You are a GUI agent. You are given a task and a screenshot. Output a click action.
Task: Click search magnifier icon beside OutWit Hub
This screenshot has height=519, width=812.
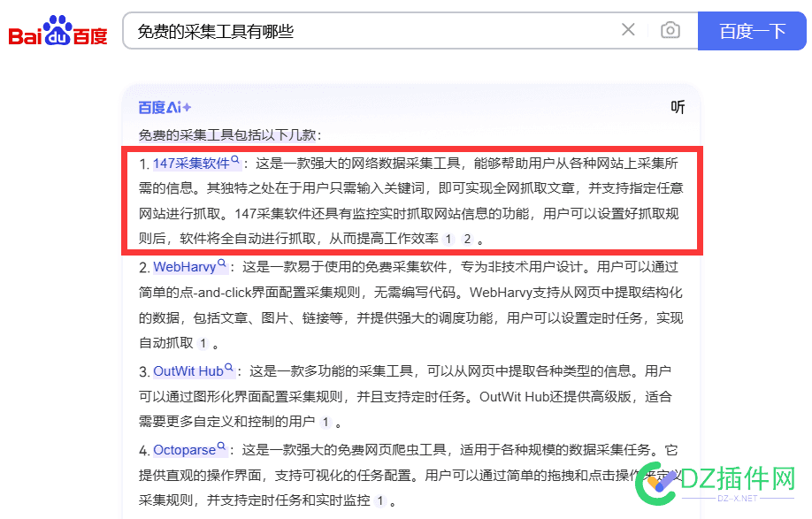pyautogui.click(x=229, y=368)
